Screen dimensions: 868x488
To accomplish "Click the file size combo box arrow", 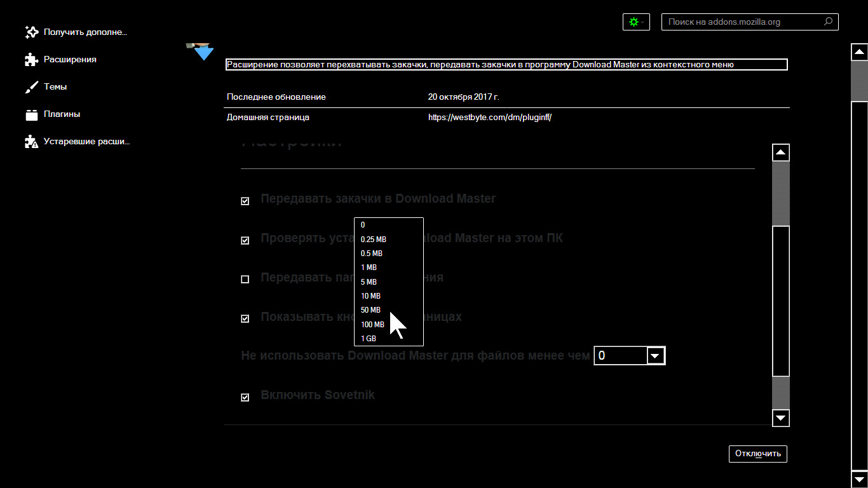I will click(656, 356).
